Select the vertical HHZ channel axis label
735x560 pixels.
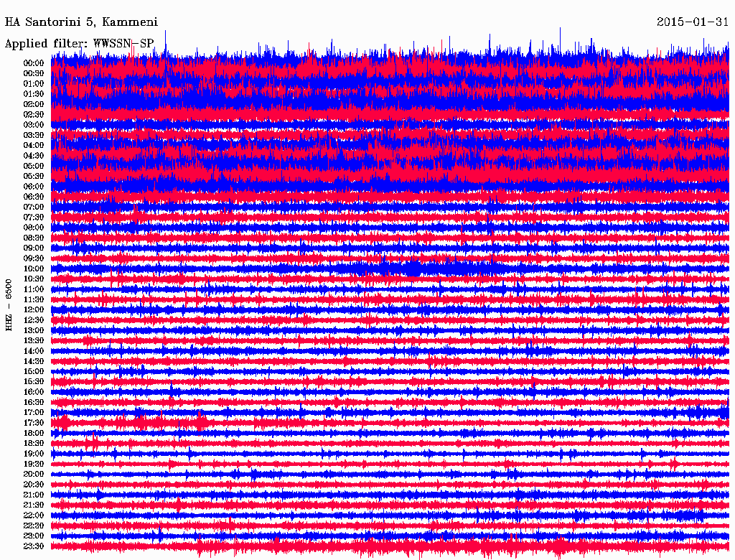9,304
